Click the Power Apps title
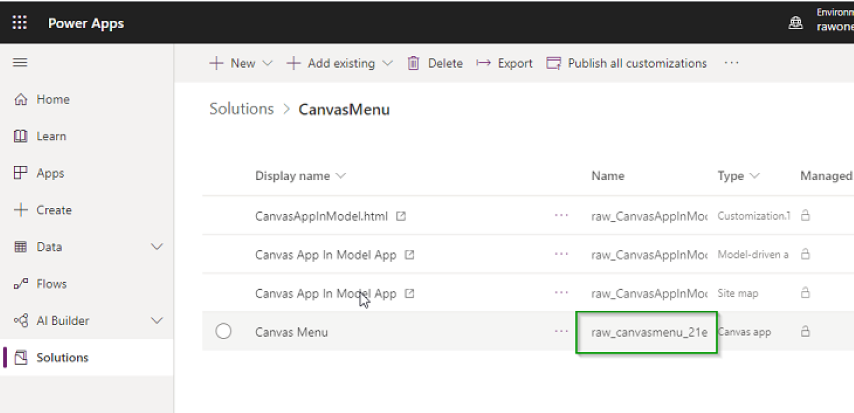Image resolution: width=854 pixels, height=413 pixels. (x=86, y=23)
